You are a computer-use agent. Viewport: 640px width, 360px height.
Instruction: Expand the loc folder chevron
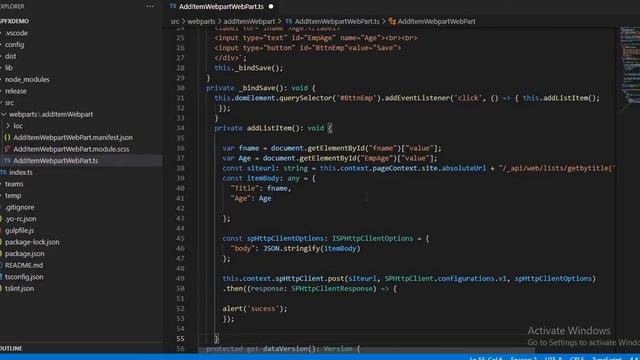click(7, 126)
